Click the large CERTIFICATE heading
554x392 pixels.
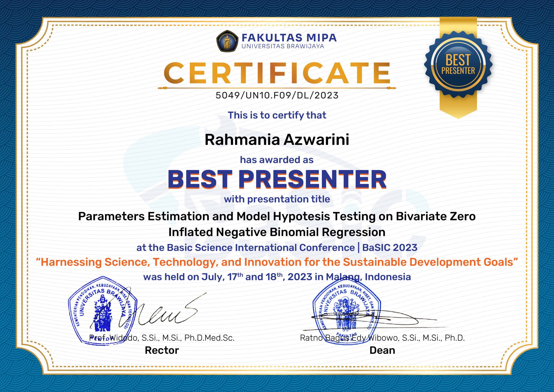coord(277,73)
